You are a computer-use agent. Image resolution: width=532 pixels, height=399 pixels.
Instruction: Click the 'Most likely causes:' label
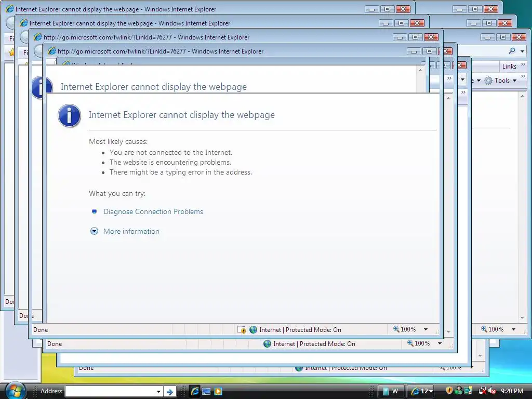[x=118, y=141]
